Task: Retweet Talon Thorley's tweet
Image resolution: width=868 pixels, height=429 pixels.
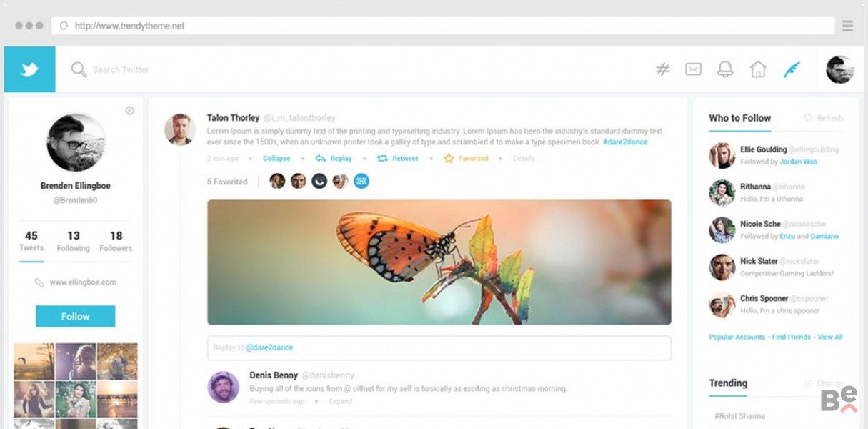Action: point(398,159)
